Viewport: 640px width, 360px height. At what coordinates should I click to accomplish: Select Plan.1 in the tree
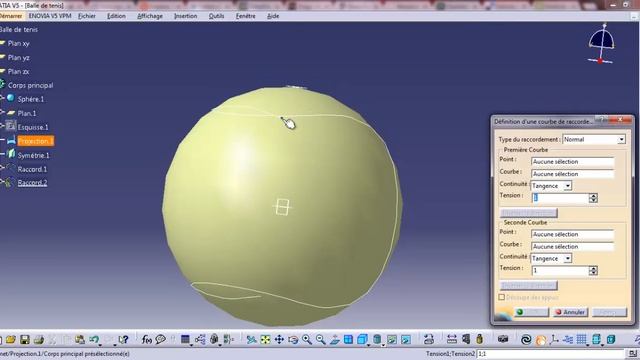(27, 113)
